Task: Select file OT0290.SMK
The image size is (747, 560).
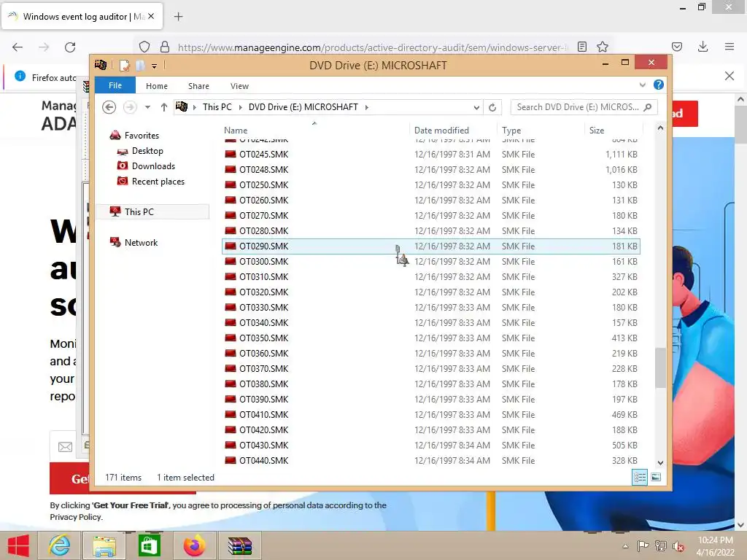Action: 430,246
